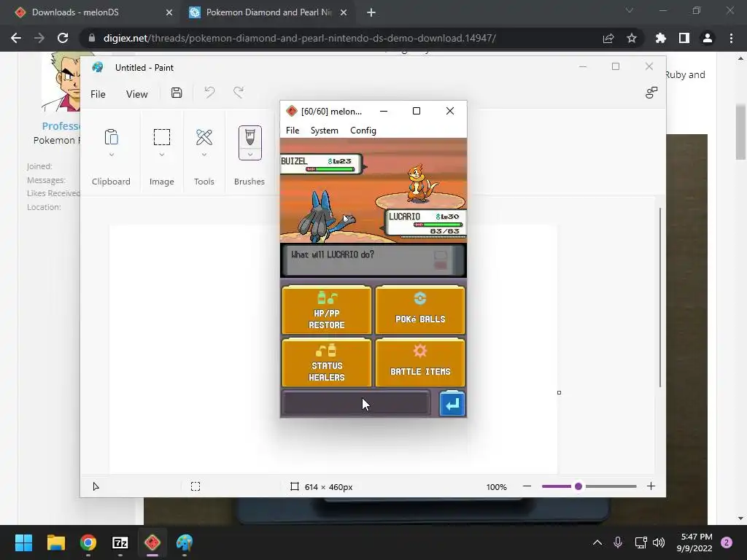The width and height of the screenshot is (747, 560).
Task: Open Chrome three-dot menu
Action: pos(731,38)
